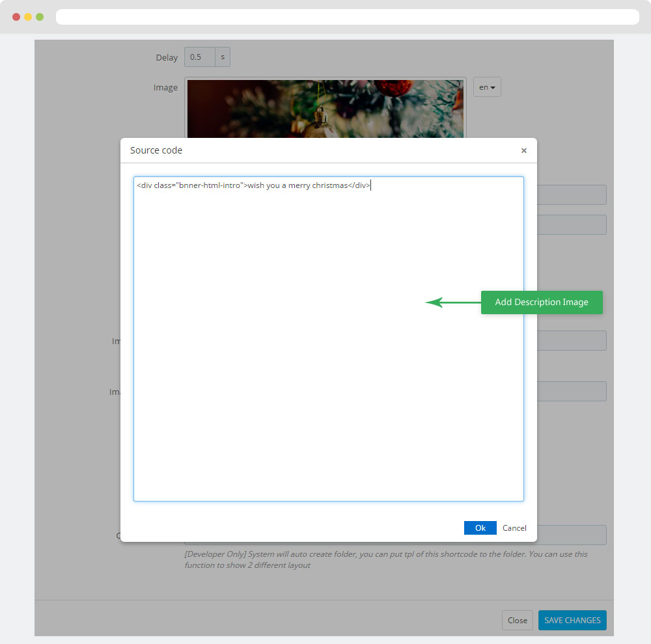Click inside the source code text area
651x644 pixels.
pyautogui.click(x=328, y=338)
